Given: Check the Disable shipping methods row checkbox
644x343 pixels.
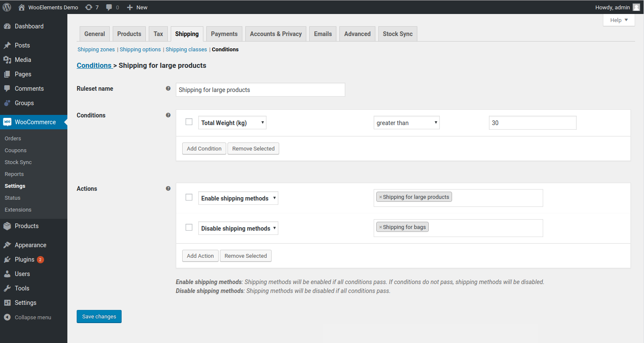Looking at the screenshot, I should pyautogui.click(x=189, y=227).
